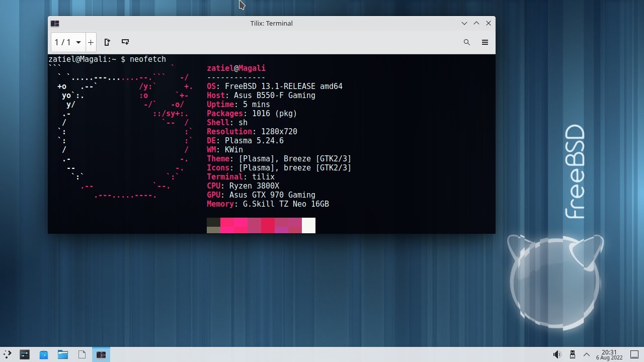The width and height of the screenshot is (644, 362).
Task: Add a new session with the plus button
Action: click(91, 42)
